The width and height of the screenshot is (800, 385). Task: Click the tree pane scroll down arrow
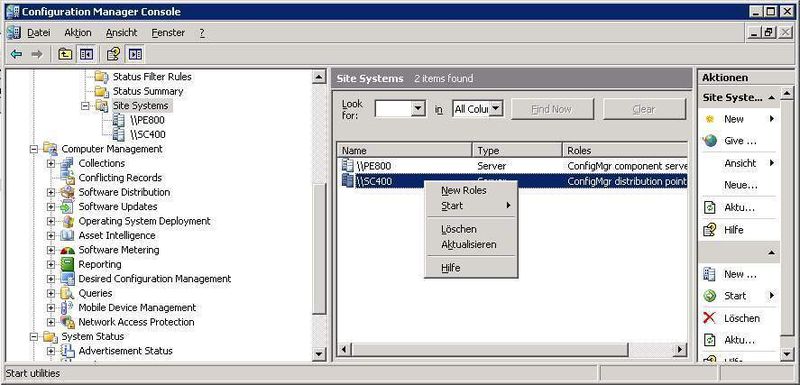[x=319, y=354]
